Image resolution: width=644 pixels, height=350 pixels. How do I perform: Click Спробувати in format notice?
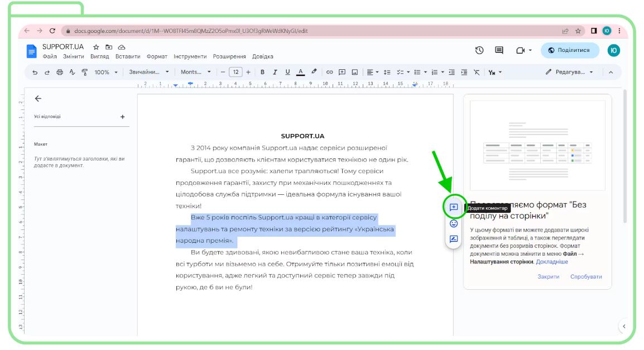point(586,277)
